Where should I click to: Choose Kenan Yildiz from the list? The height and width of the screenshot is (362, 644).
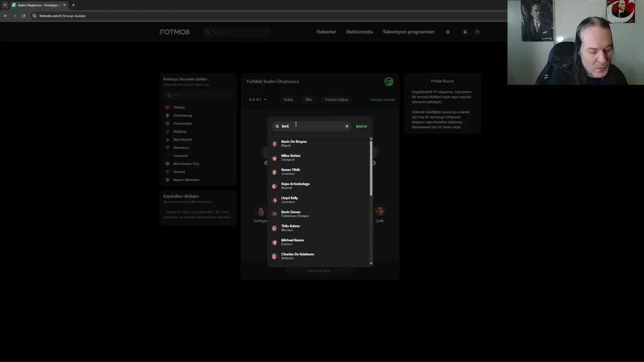click(320, 171)
